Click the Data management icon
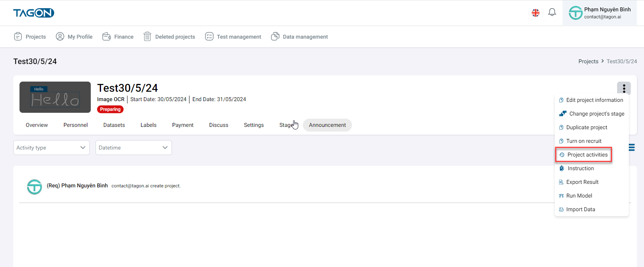The height and width of the screenshot is (267, 644). [x=275, y=37]
